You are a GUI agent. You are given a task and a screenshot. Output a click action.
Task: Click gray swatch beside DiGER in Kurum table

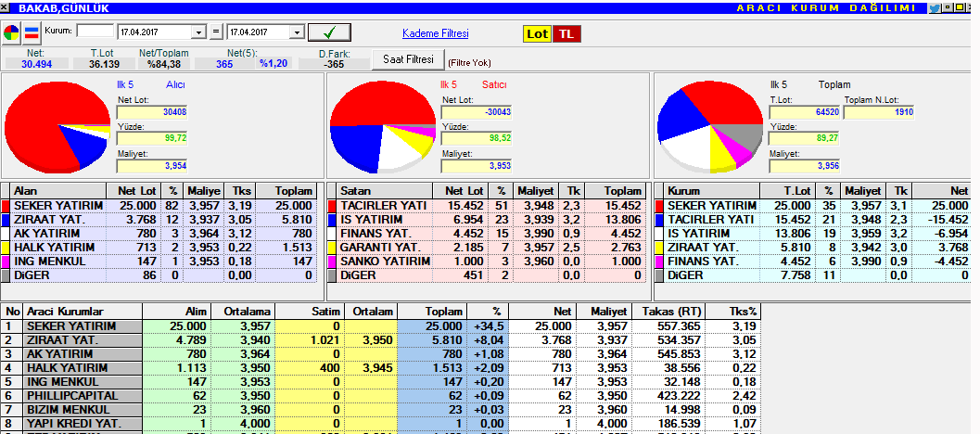(659, 275)
